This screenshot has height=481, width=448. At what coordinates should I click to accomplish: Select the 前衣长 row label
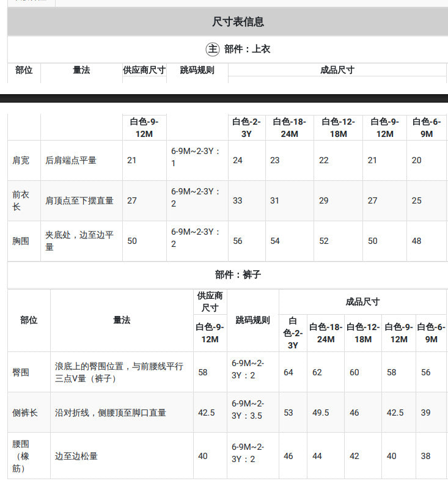[21, 200]
